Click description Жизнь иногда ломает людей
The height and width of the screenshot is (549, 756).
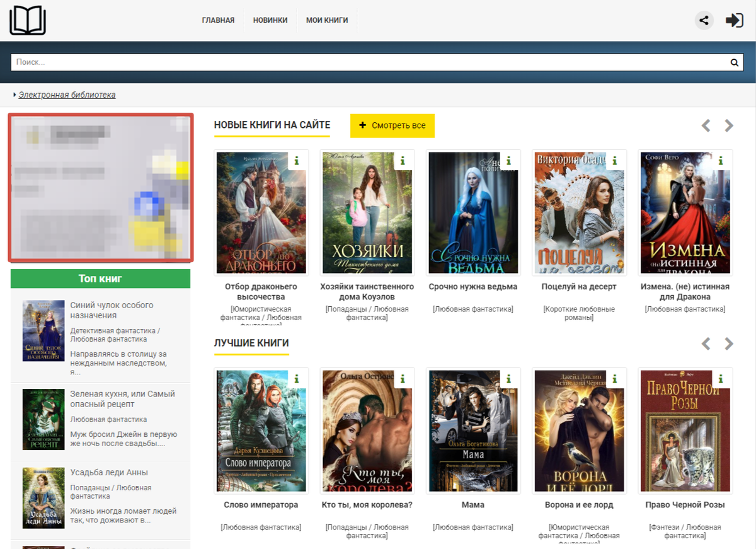coord(123,516)
